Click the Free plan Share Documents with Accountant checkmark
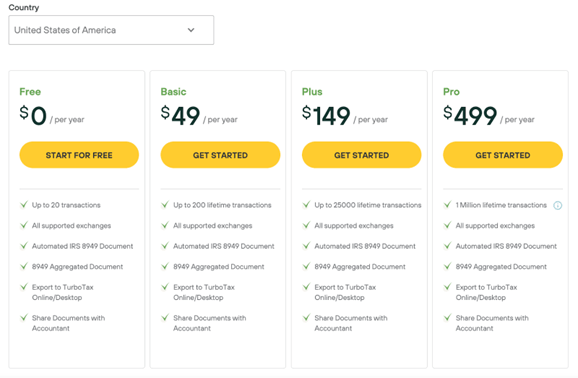Viewport: 578px width, 378px height. tap(24, 317)
